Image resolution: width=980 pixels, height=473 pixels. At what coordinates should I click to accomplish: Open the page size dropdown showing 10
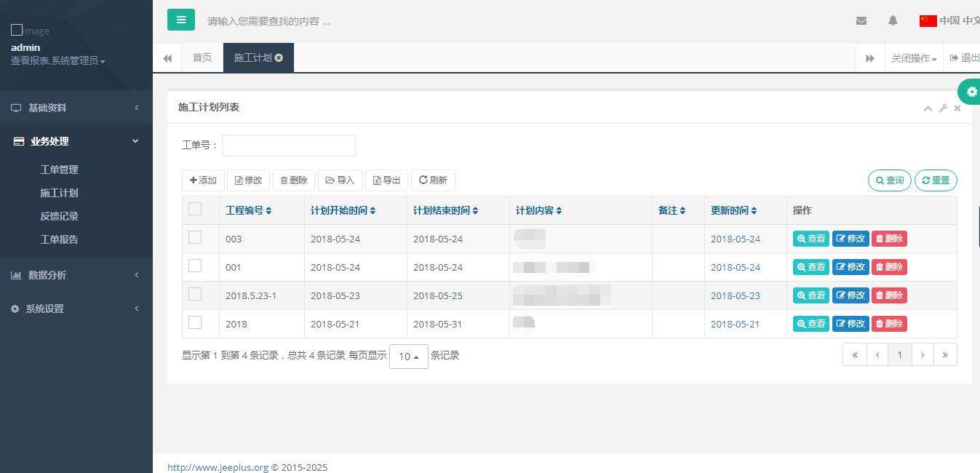click(x=408, y=356)
